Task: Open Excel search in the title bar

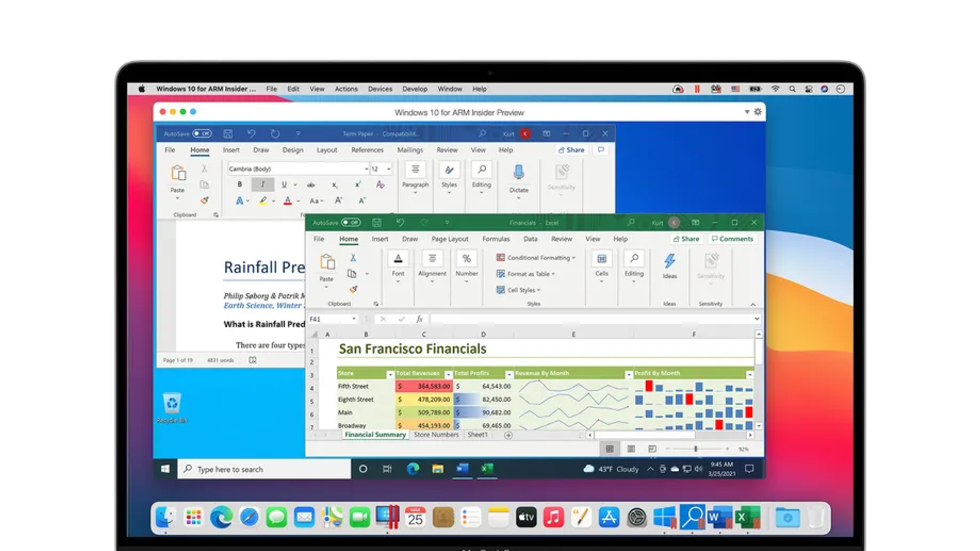Action: pos(631,222)
